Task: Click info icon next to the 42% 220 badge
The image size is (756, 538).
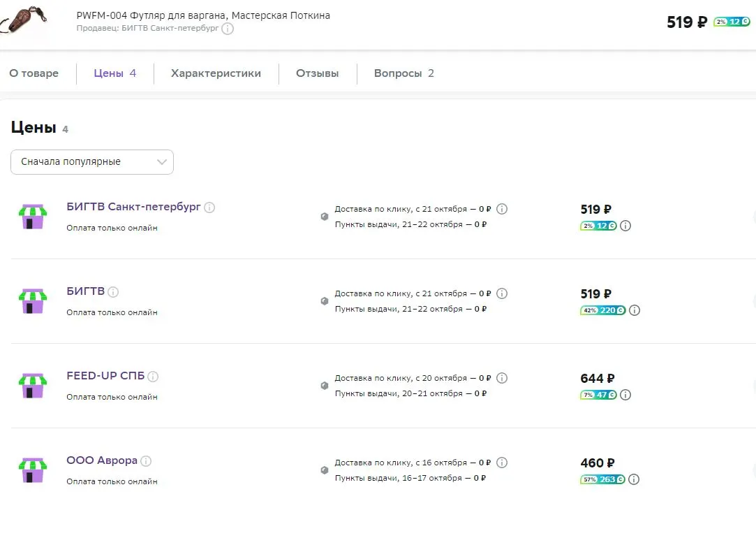Action: (x=635, y=310)
